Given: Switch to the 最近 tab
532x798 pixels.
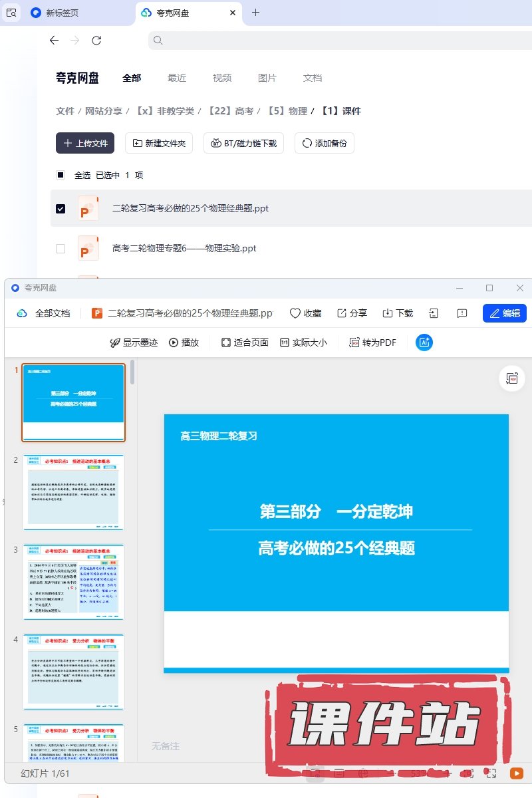Looking at the screenshot, I should pos(177,78).
